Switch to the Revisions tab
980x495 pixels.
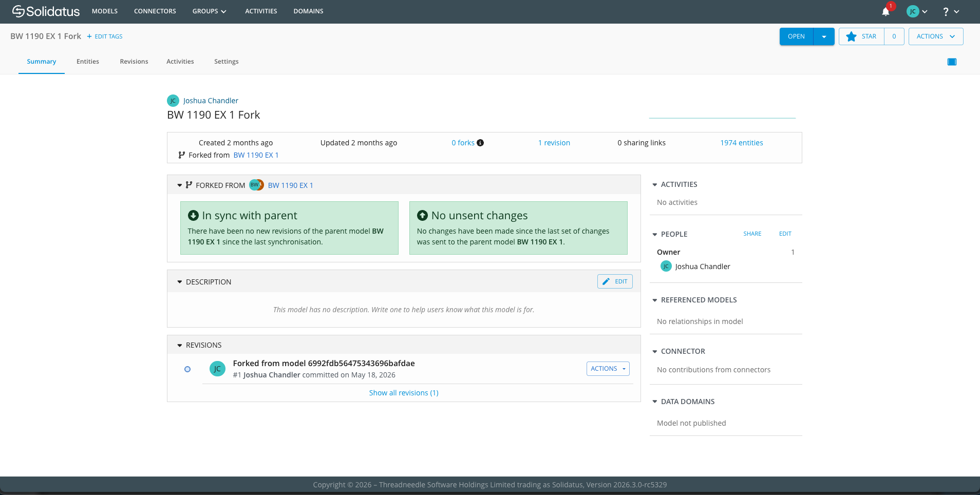[x=134, y=62]
